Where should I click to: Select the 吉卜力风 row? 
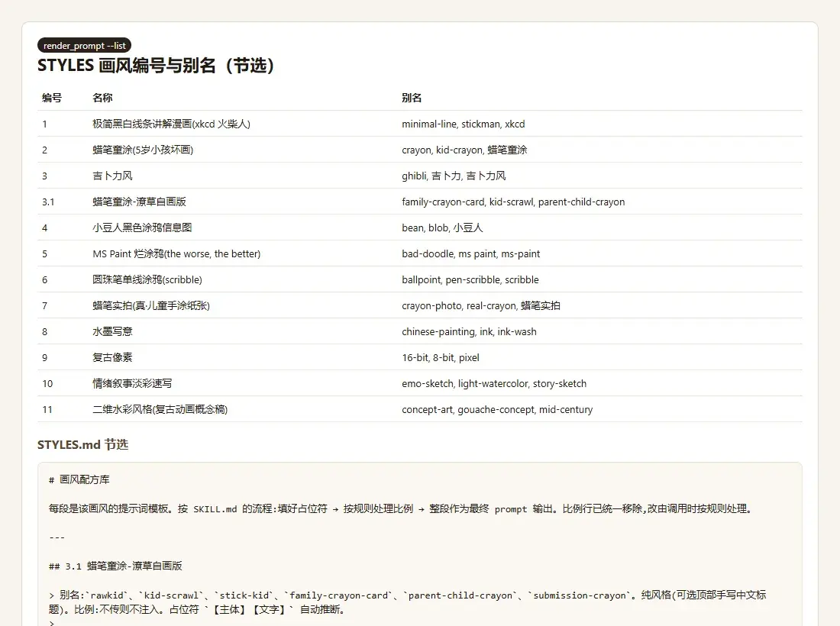[x=420, y=176]
